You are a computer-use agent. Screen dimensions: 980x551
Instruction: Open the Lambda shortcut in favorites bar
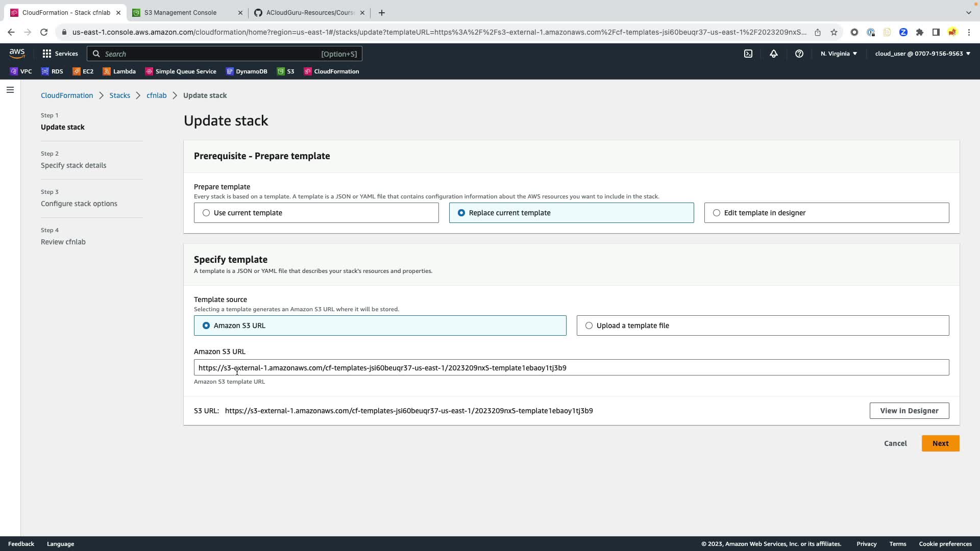click(119, 71)
